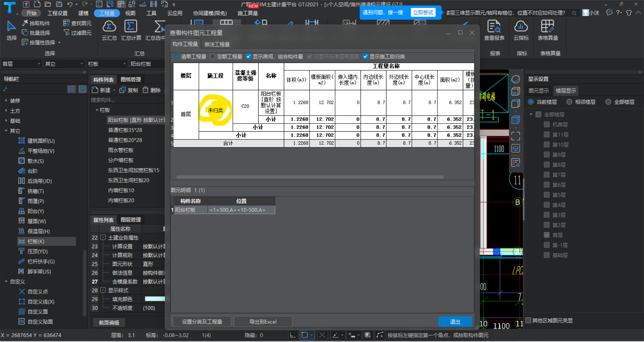Select 平整场地(V) item
Viewport: 644px width, 342px height.
pyautogui.click(x=36, y=151)
